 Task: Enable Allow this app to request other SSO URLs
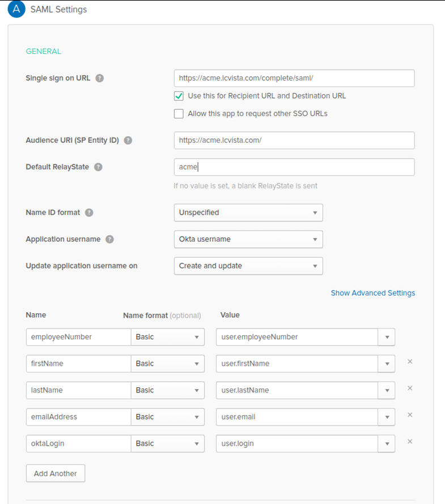[x=179, y=113]
